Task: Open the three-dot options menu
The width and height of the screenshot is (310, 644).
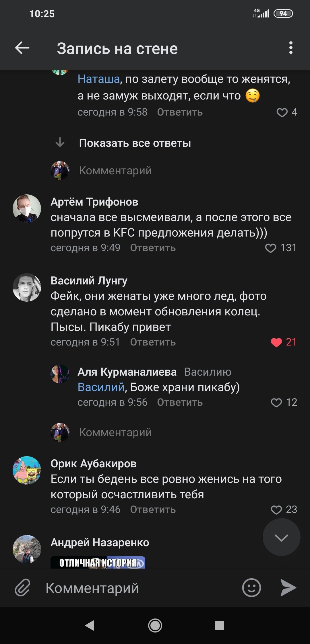Action: 291,48
